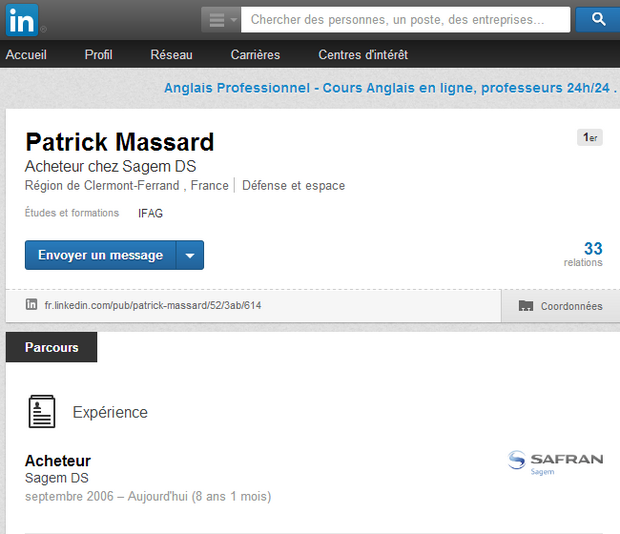
Task: Click the search field for people and companies
Action: pos(405,19)
